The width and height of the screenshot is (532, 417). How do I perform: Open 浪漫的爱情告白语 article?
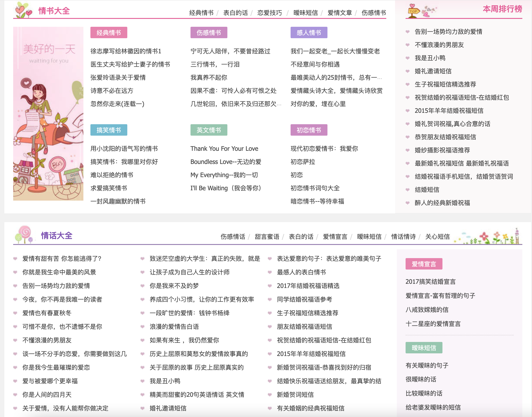point(174,327)
